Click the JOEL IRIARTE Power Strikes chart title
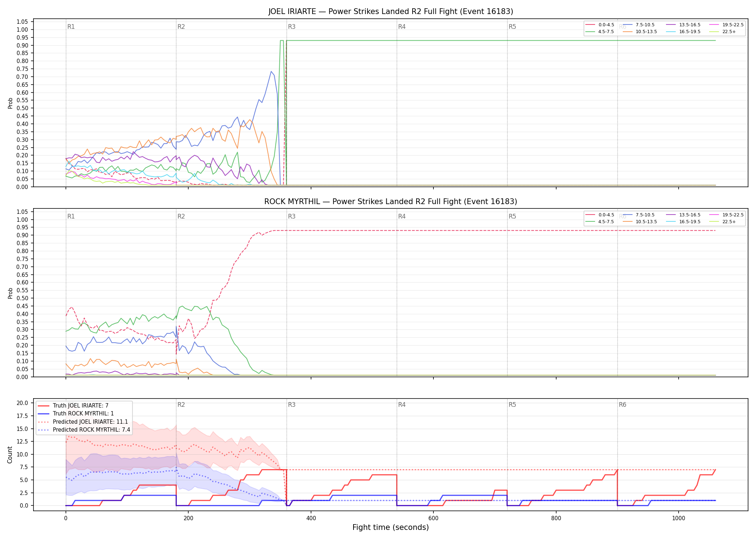Screen dimensions: 756x540 pos(391,12)
